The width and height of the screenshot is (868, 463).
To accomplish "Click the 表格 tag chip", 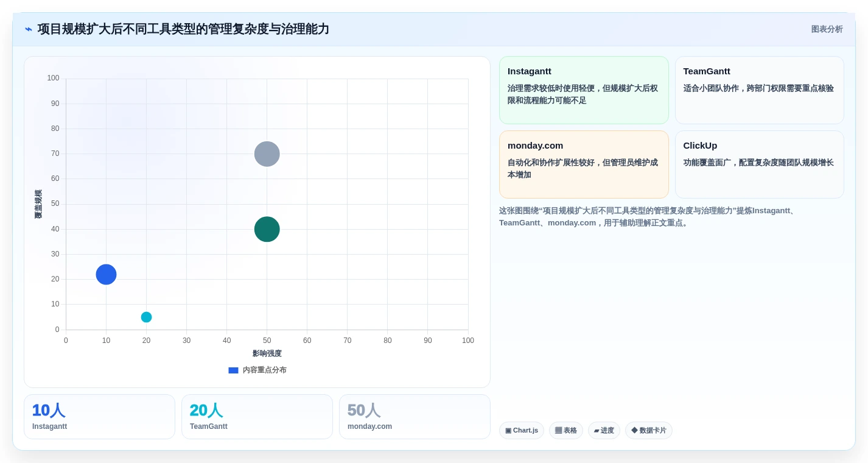I will 566,430.
